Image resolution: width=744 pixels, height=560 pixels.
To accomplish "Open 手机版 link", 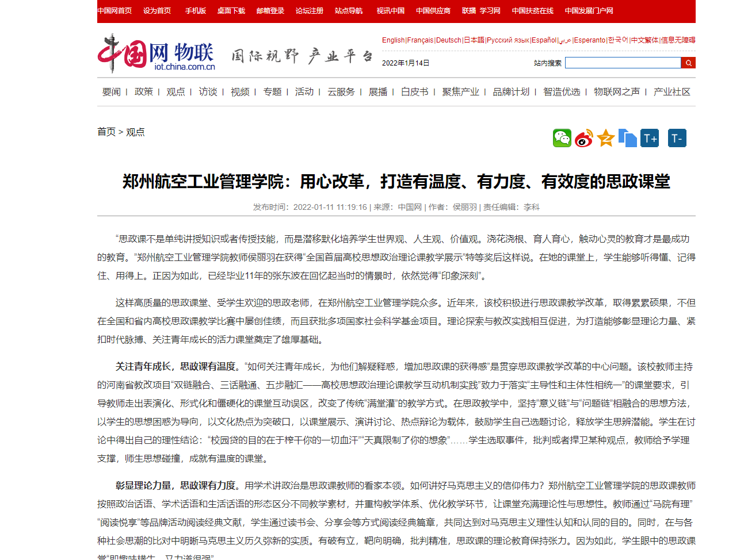I will tap(196, 11).
